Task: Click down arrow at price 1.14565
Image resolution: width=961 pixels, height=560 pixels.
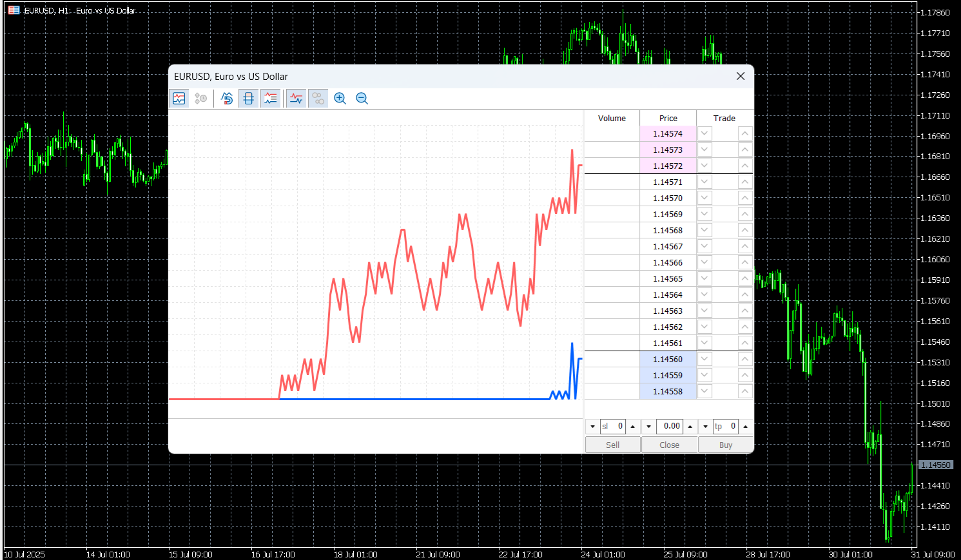Action: [x=704, y=278]
